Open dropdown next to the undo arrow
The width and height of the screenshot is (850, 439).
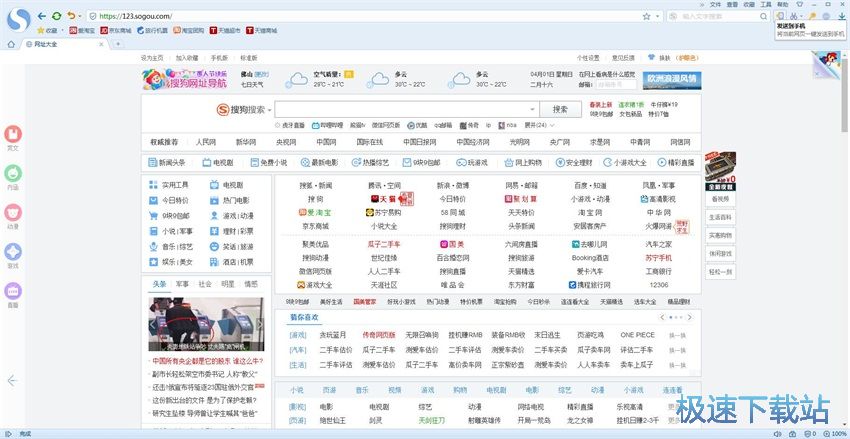(x=80, y=17)
